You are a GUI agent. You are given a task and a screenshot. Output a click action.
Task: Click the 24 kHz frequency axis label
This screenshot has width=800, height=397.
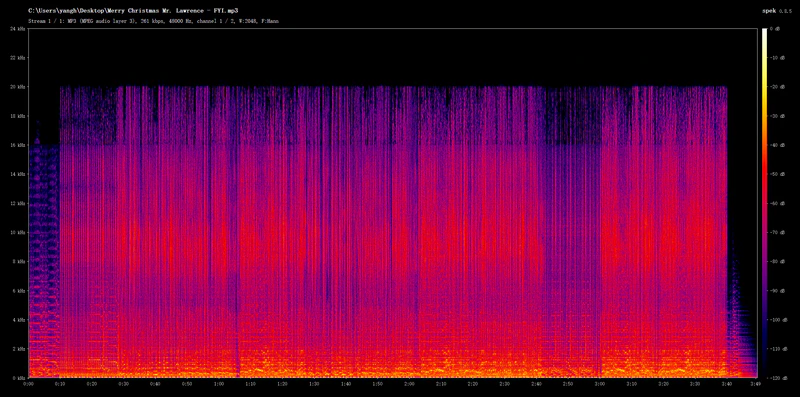[x=17, y=29]
